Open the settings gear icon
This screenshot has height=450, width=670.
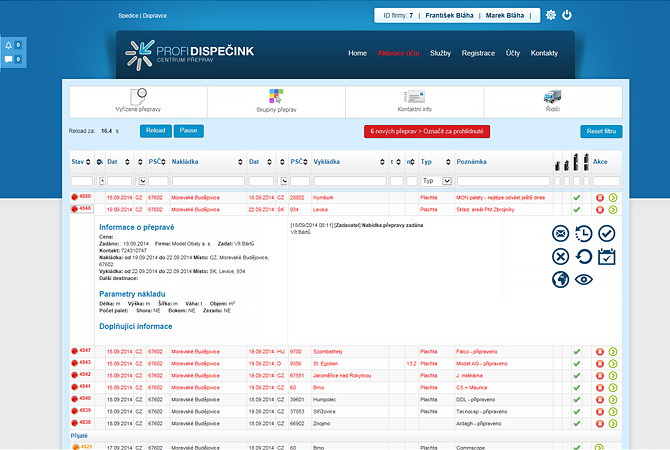(x=551, y=15)
